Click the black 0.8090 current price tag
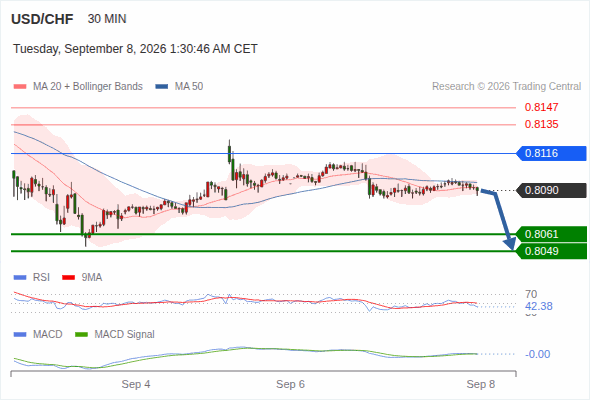The image size is (590, 400). 552,190
